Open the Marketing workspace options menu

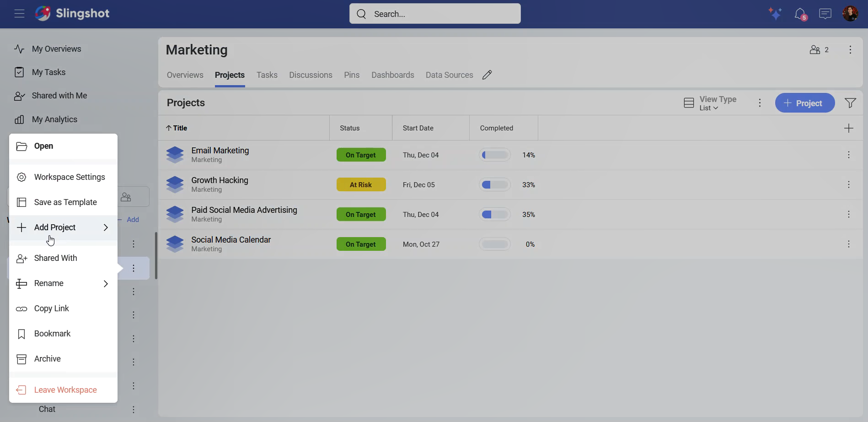pyautogui.click(x=850, y=50)
